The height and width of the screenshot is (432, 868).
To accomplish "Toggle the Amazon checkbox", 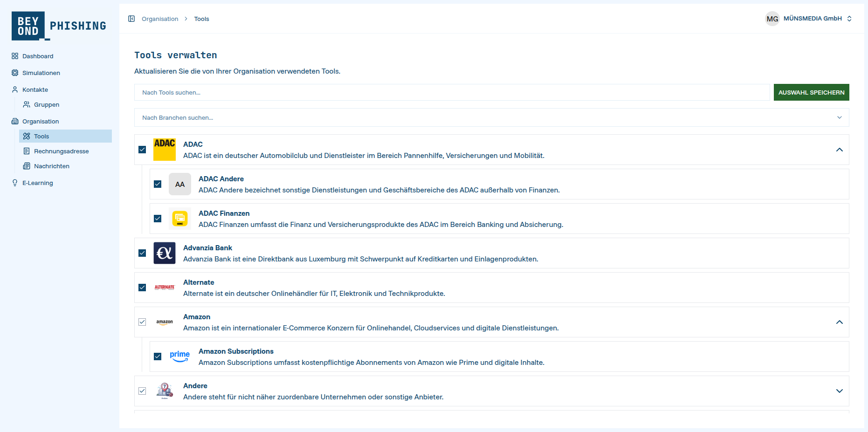I will [142, 322].
